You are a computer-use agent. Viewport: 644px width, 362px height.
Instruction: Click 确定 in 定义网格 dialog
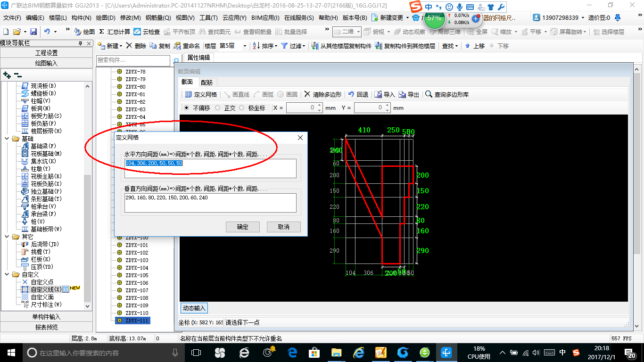tap(243, 227)
